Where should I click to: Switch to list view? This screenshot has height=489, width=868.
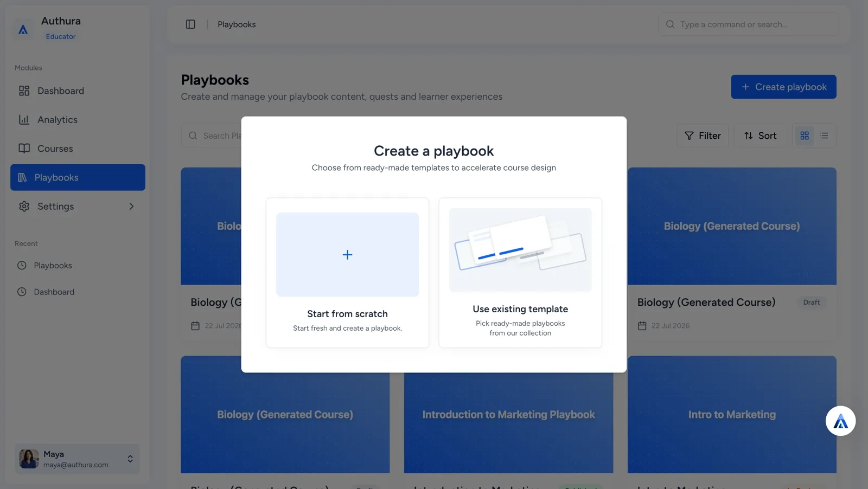point(824,136)
